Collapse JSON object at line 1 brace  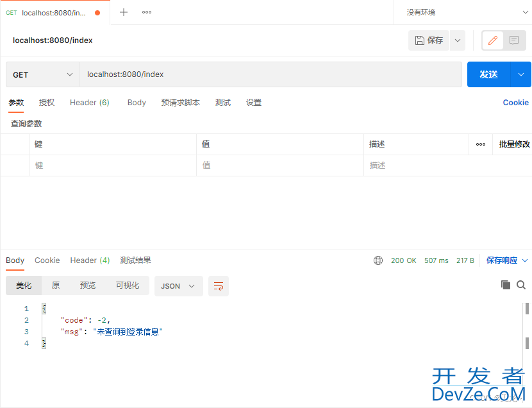click(44, 309)
